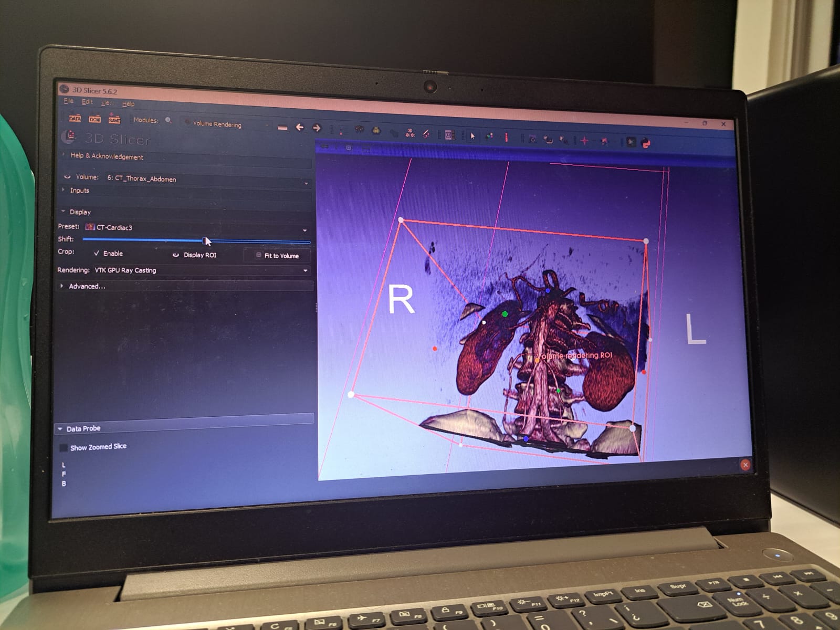Toggle the Crop Enable checkbox
840x630 pixels.
click(x=97, y=253)
